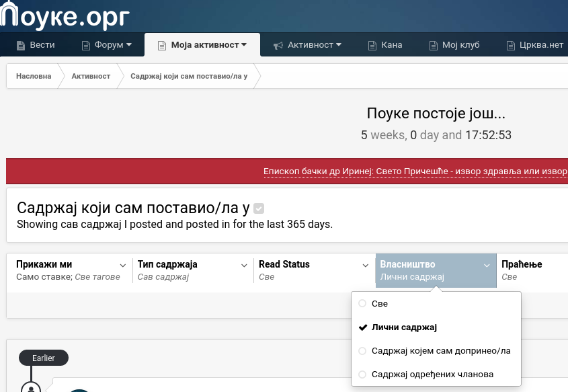Image resolution: width=568 pixels, height=392 pixels.
Task: Collapse the Власништво filter dropdown
Action: pos(436,270)
